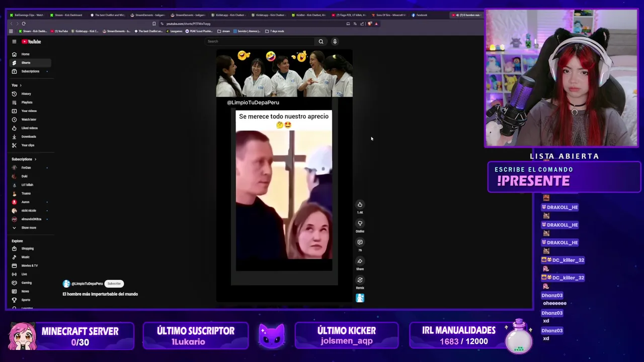Open LIT killah channel subscription
The height and width of the screenshot is (362, 644).
[30, 185]
